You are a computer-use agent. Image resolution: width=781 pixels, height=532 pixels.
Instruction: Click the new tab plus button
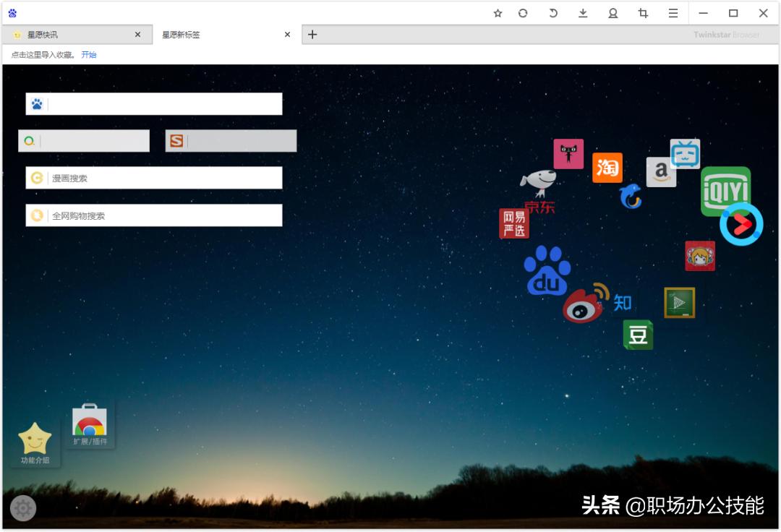click(x=311, y=34)
